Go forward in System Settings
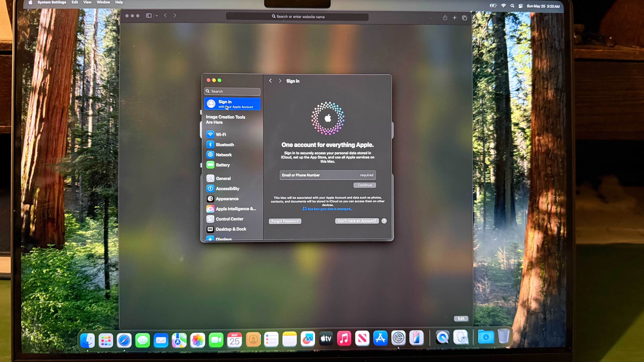 point(280,81)
